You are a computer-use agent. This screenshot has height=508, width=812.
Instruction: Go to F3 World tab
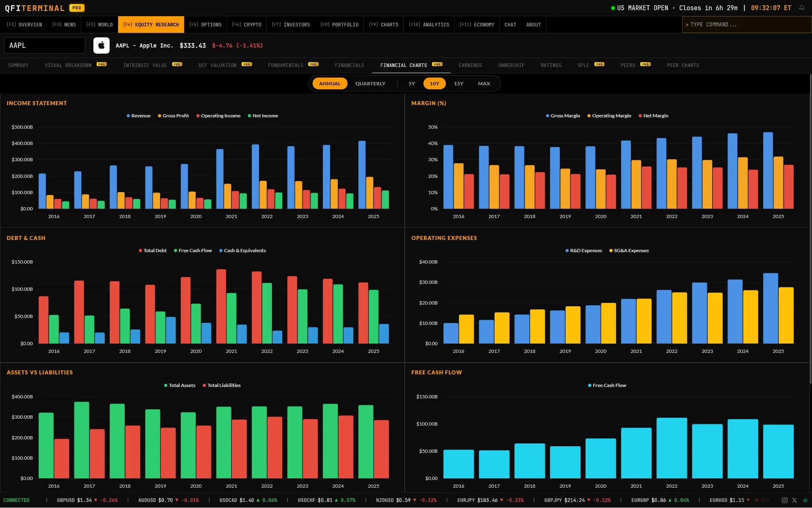click(99, 25)
